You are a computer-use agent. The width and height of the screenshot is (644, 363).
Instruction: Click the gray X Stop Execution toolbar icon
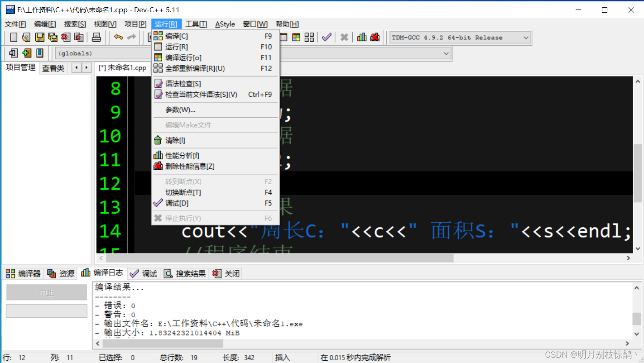(344, 38)
